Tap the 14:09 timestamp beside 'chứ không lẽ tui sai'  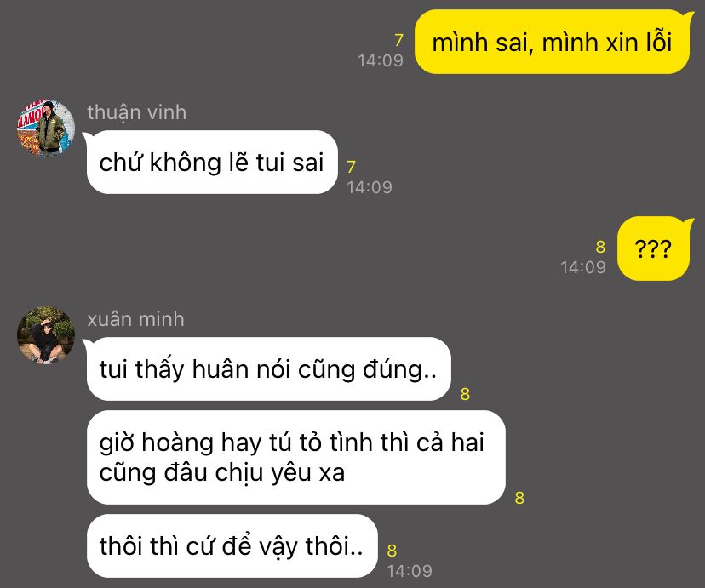pos(370,187)
